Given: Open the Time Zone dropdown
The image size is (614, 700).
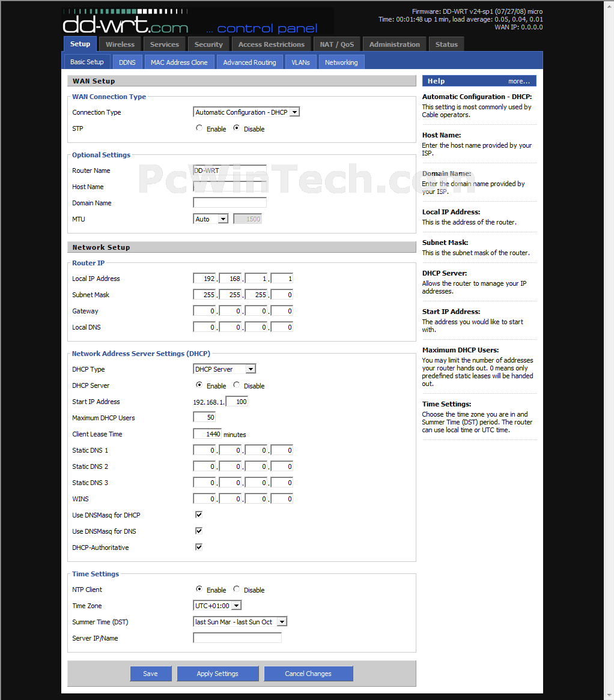Looking at the screenshot, I should [x=217, y=606].
